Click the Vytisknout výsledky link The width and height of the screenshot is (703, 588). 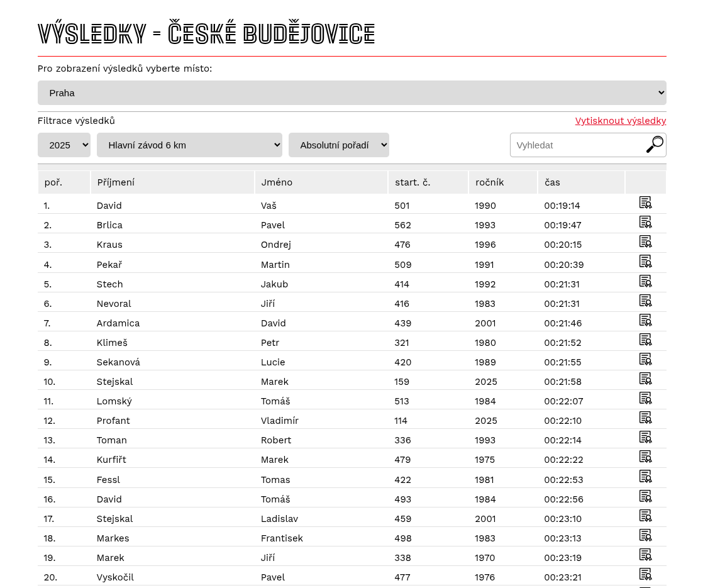(620, 121)
